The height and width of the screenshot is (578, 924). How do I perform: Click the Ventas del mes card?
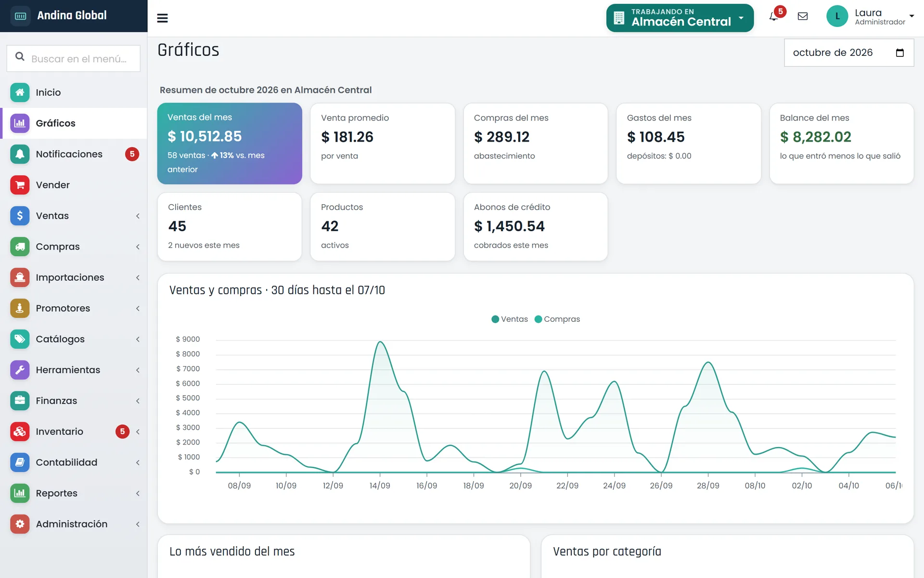(230, 144)
